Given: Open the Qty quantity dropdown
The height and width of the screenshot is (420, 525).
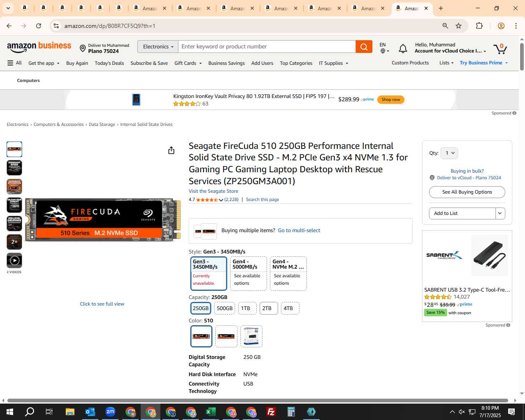Looking at the screenshot, I should point(449,153).
